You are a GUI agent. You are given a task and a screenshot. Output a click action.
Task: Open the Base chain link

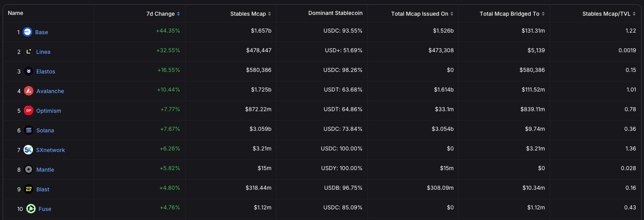42,32
